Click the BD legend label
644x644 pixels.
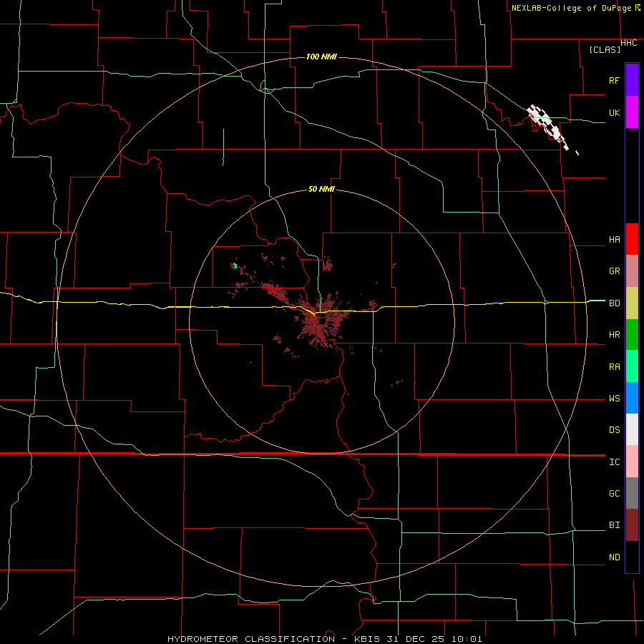614,303
